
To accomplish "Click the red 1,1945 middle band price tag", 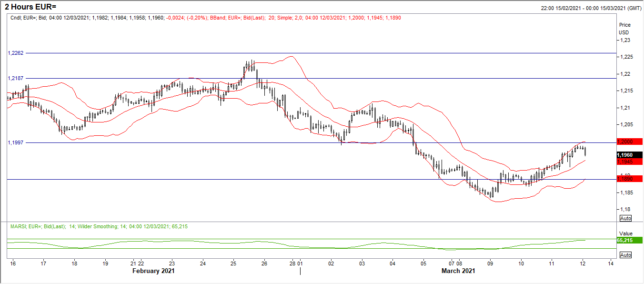I will 629,162.
